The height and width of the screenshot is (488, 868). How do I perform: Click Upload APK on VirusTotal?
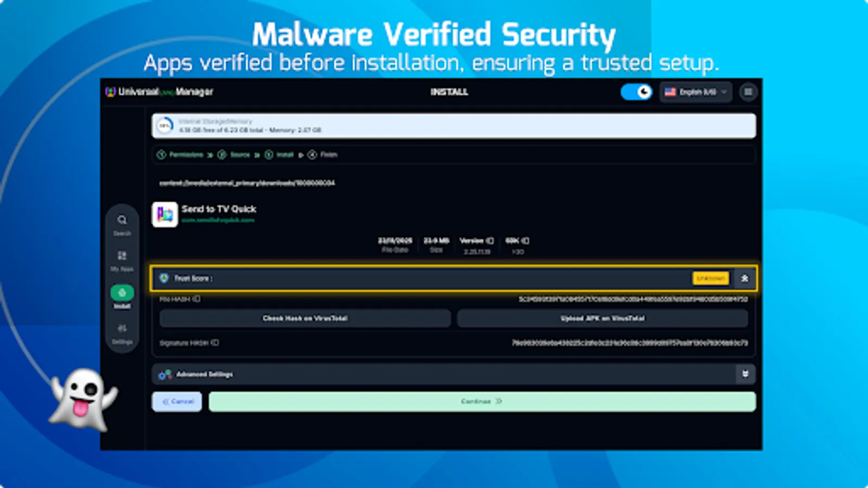coord(603,318)
